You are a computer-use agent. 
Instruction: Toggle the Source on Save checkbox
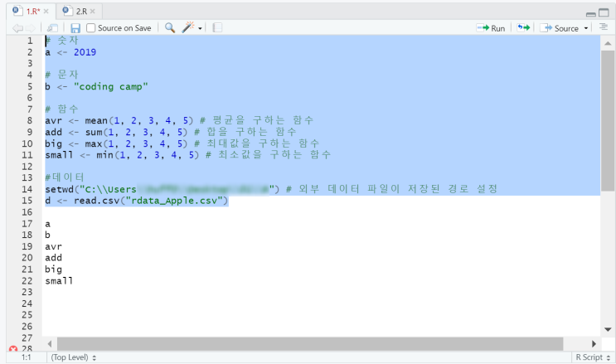90,28
